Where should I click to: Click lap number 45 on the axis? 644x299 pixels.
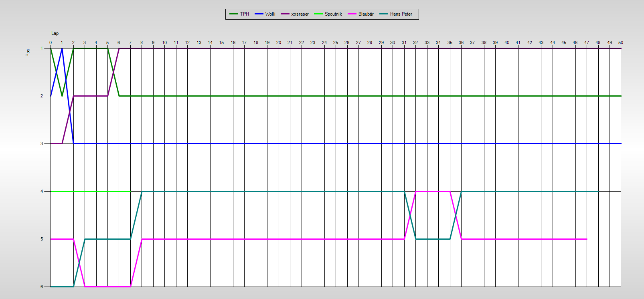[x=564, y=42]
